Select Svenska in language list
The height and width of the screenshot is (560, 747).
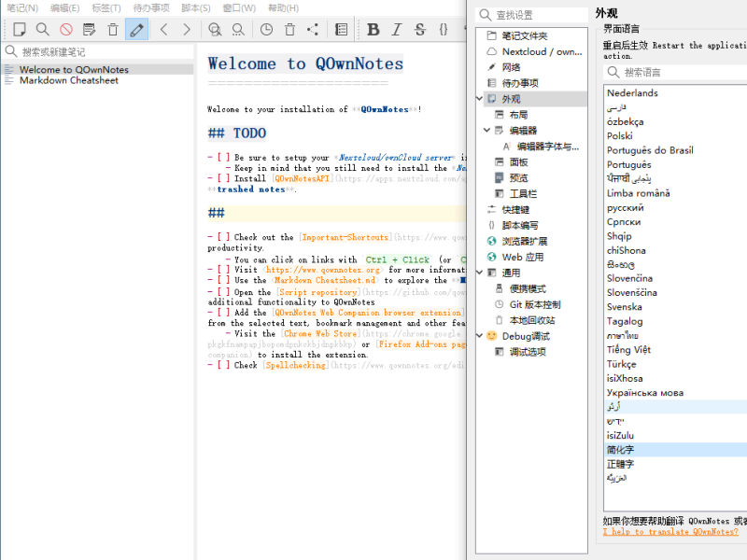675,307
